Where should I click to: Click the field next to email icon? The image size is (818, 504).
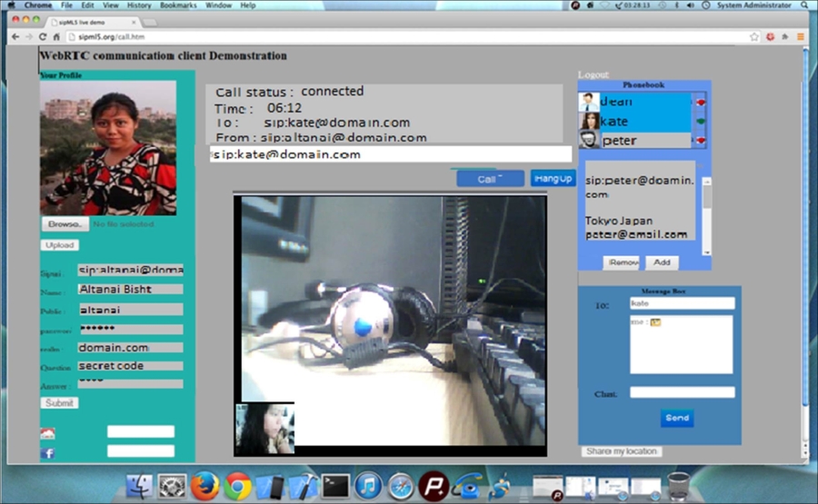pos(141,431)
